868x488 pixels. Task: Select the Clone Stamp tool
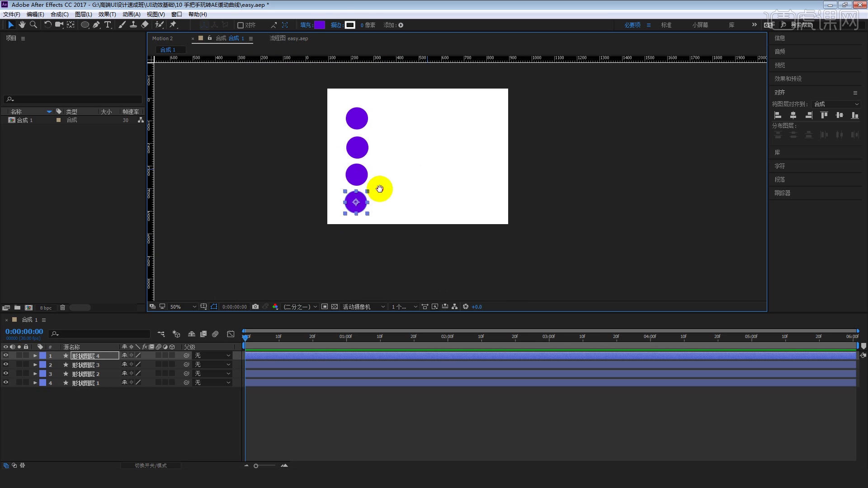coord(133,25)
